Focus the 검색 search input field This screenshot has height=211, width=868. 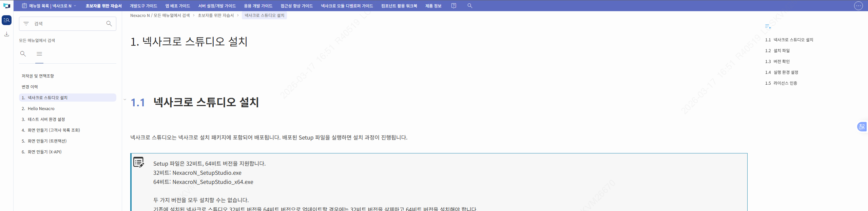pyautogui.click(x=68, y=24)
